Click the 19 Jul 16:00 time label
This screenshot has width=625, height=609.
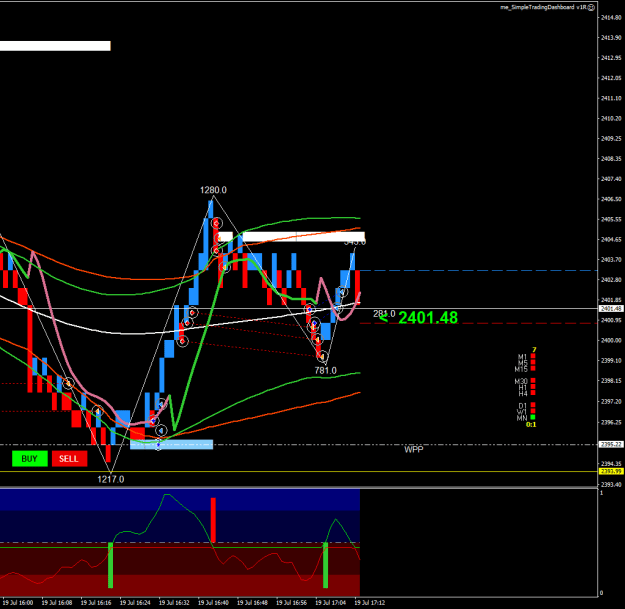18,603
